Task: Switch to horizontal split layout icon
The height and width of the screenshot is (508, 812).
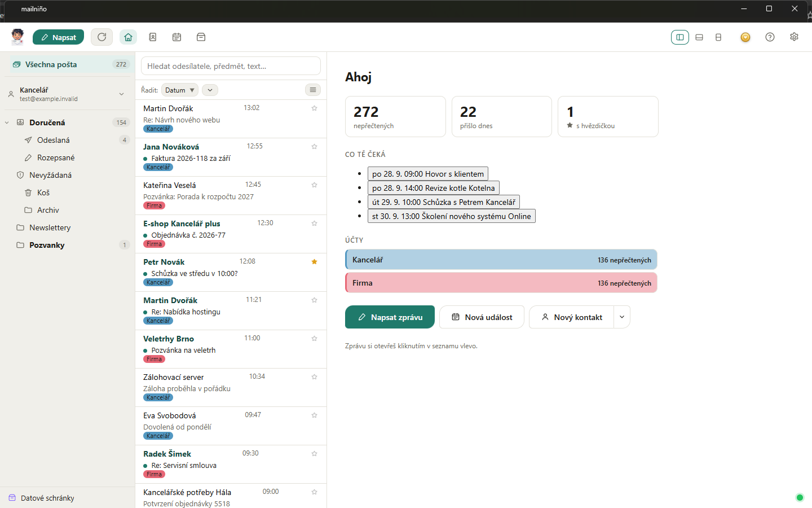Action: point(699,37)
